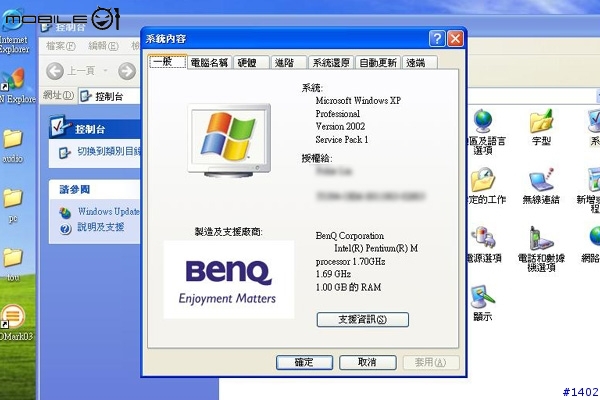Click the Intel(R) Pentium(R) M text
Screen dimensions: 600x400
pos(376,248)
